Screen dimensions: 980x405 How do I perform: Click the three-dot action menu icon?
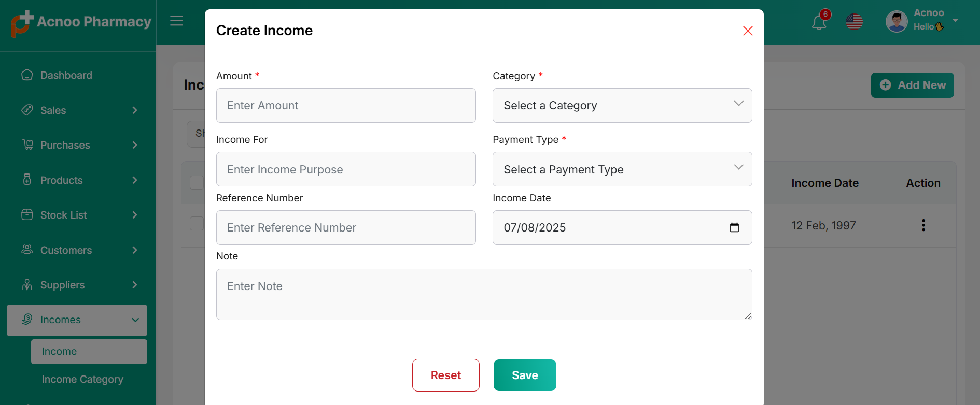point(923,225)
